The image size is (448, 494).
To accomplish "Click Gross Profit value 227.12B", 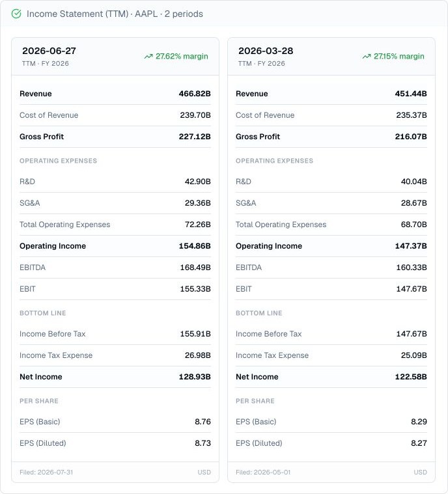I will 195,137.
